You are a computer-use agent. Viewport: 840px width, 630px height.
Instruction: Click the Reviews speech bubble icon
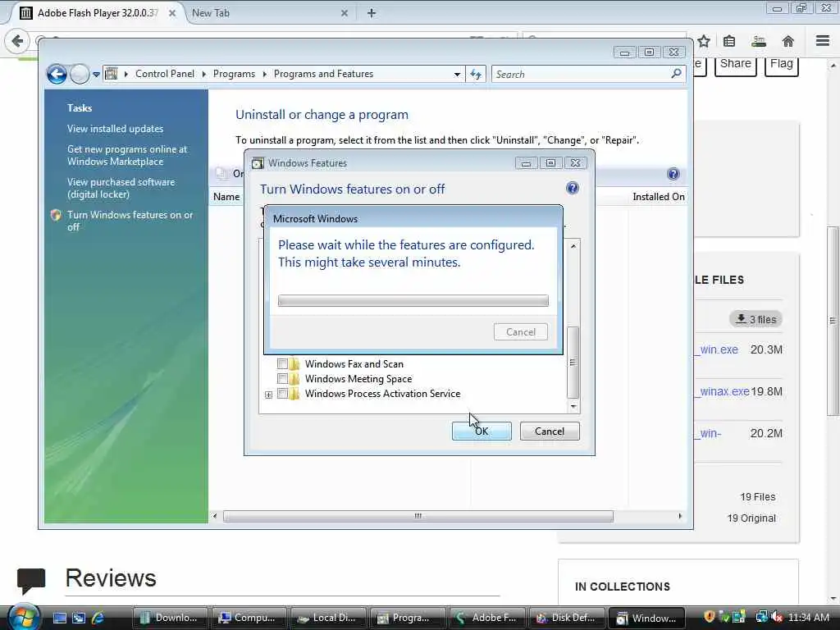pyautogui.click(x=31, y=582)
